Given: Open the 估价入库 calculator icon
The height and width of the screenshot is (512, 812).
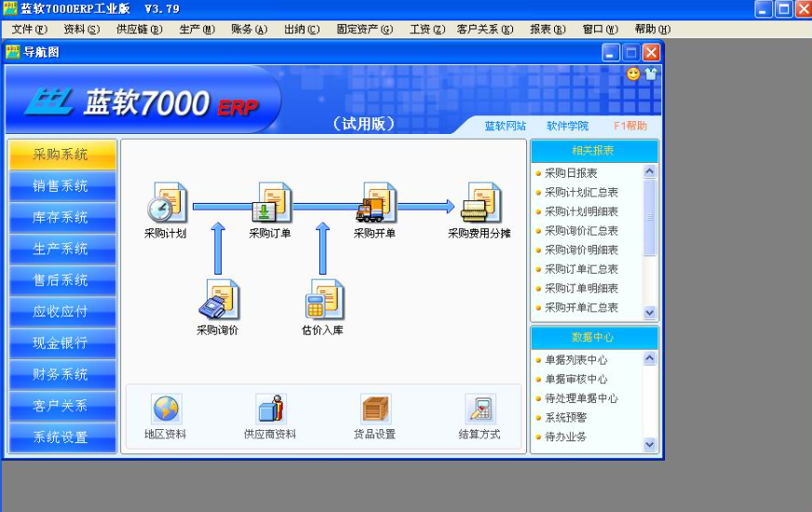Looking at the screenshot, I should point(324,299).
